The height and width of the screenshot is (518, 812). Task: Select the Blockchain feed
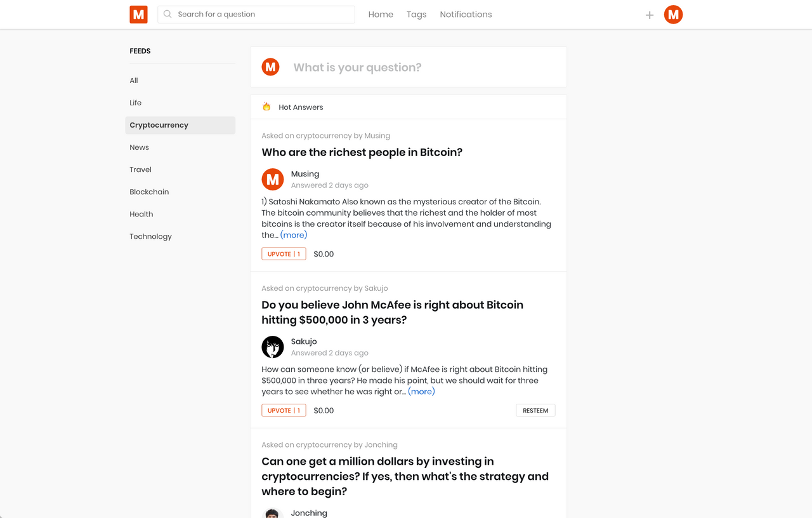click(149, 192)
